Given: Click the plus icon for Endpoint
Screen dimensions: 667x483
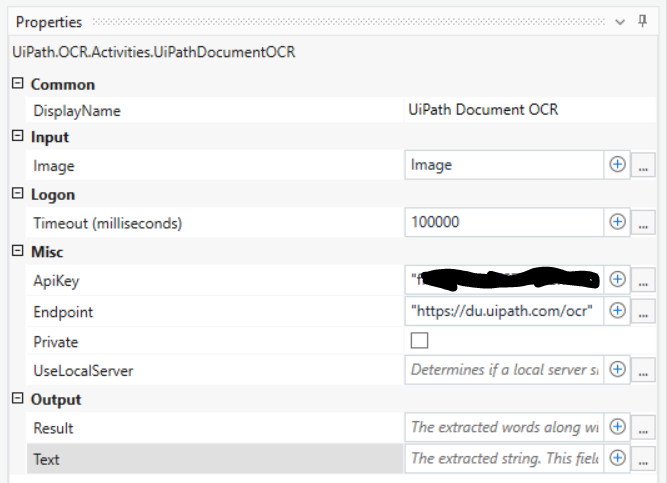Looking at the screenshot, I should [617, 311].
